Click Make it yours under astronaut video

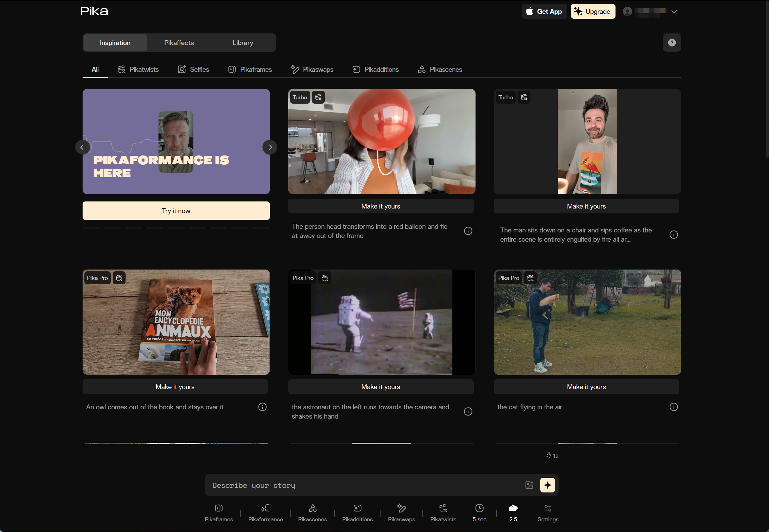pyautogui.click(x=381, y=387)
